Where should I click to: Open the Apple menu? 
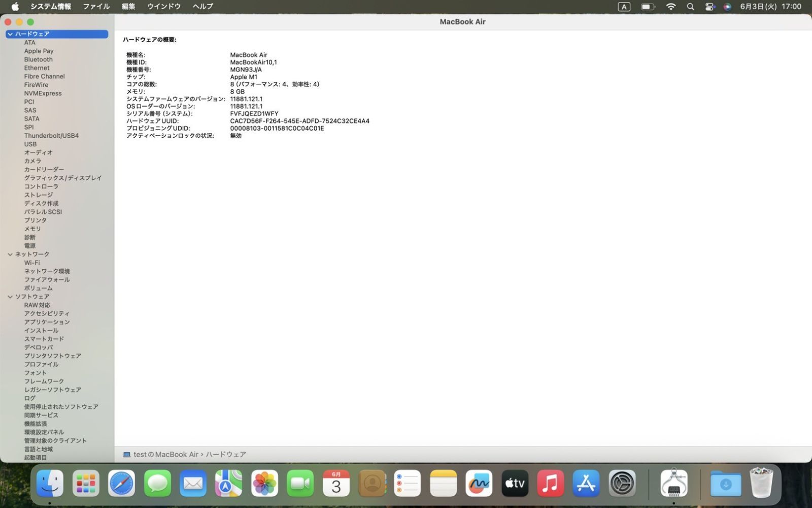15,7
